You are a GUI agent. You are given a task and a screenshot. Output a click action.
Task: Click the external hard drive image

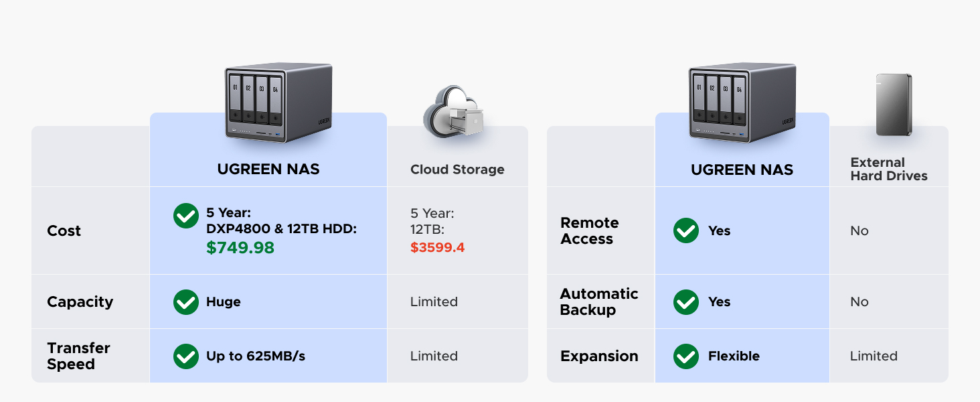[894, 106]
